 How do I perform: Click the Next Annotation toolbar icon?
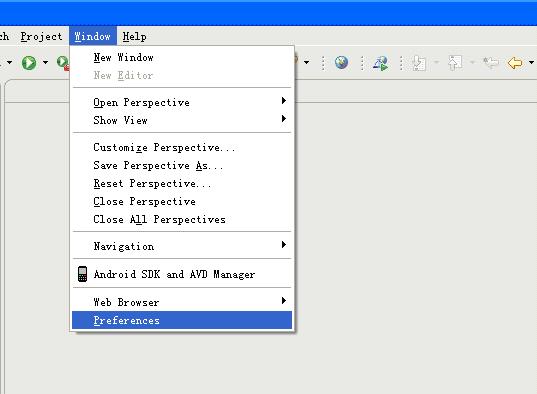click(x=419, y=63)
